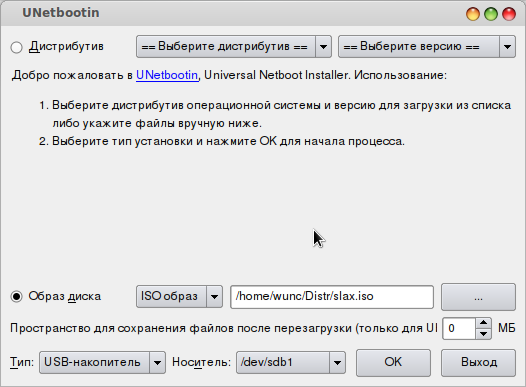Viewport: 526px width, 387px height.
Task: Click the Выход button
Action: coord(478,363)
